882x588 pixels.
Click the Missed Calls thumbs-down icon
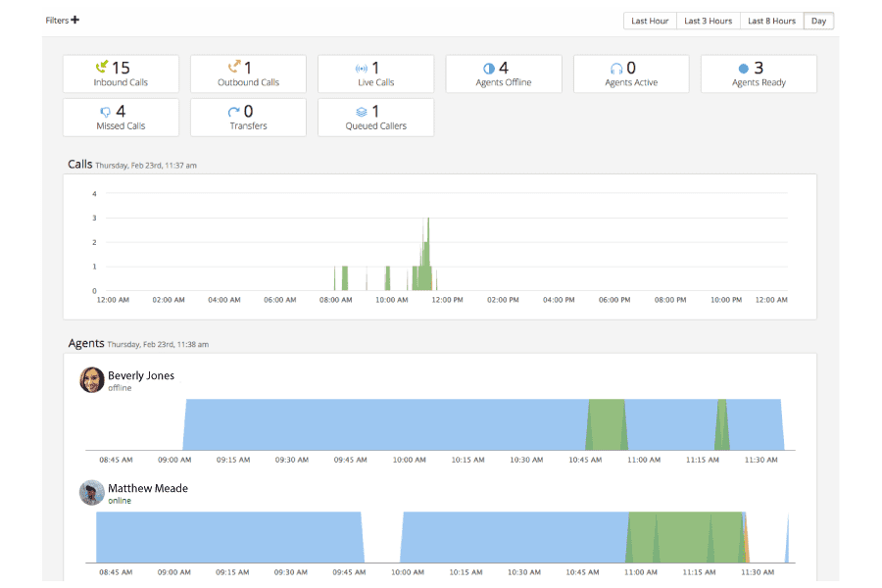click(x=106, y=112)
